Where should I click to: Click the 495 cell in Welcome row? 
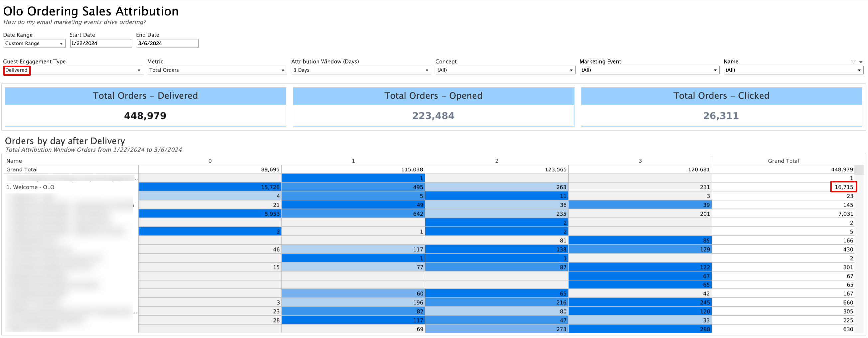coord(353,187)
